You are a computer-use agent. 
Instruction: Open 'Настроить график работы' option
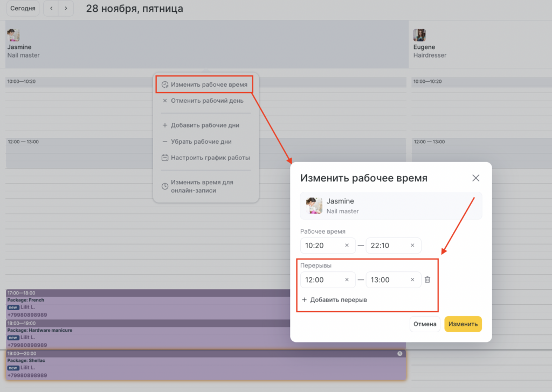(x=210, y=158)
